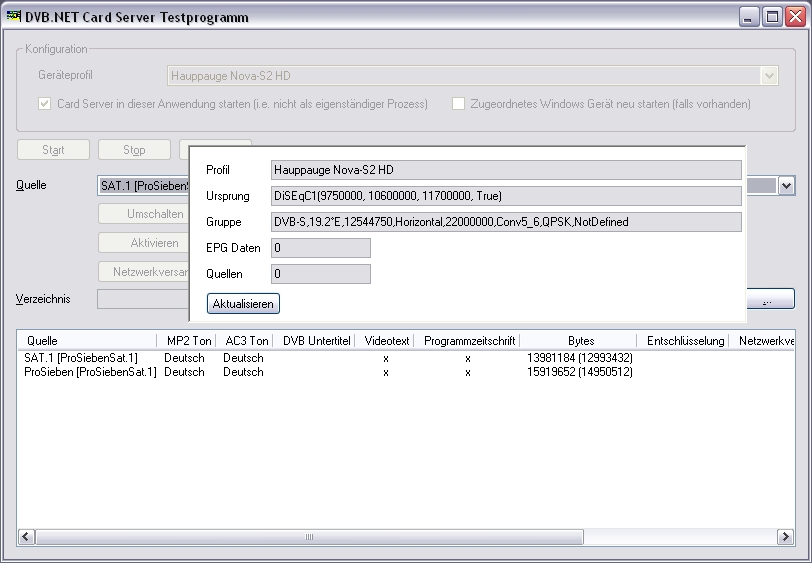Sort list by the Bytes column header
Image resolution: width=812 pixels, height=563 pixels.
coord(580,341)
